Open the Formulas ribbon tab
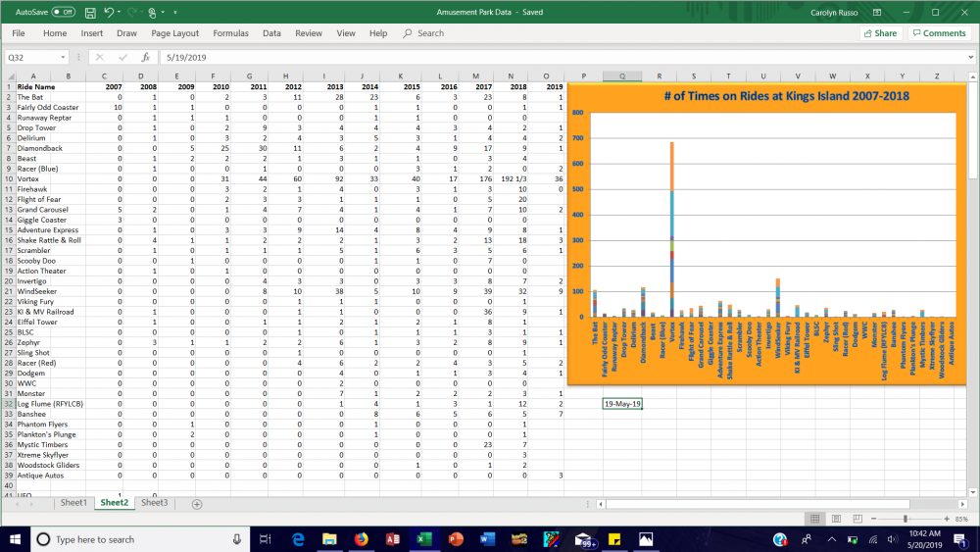Screen dimensions: 980x552 [x=230, y=33]
